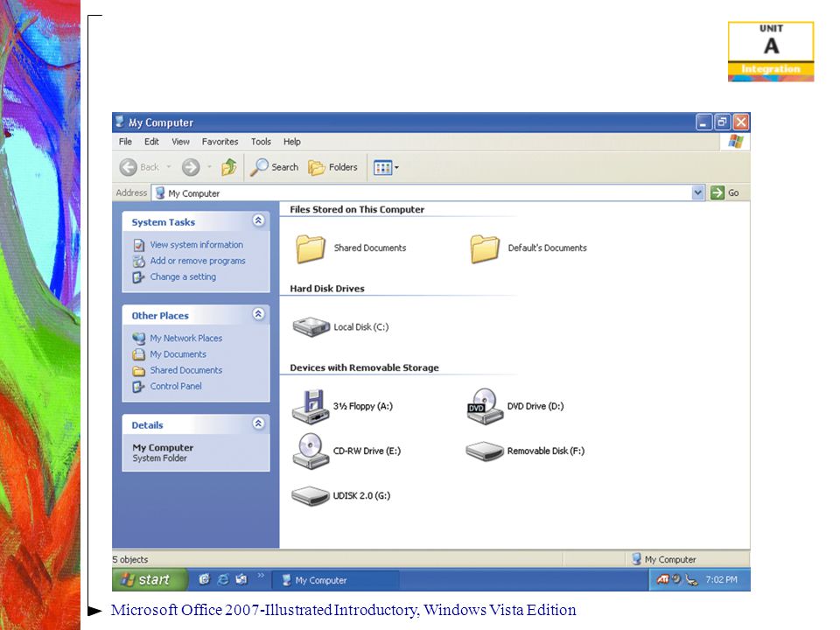This screenshot has height=630, width=840.
Task: Open the View menu
Action: pyautogui.click(x=180, y=142)
